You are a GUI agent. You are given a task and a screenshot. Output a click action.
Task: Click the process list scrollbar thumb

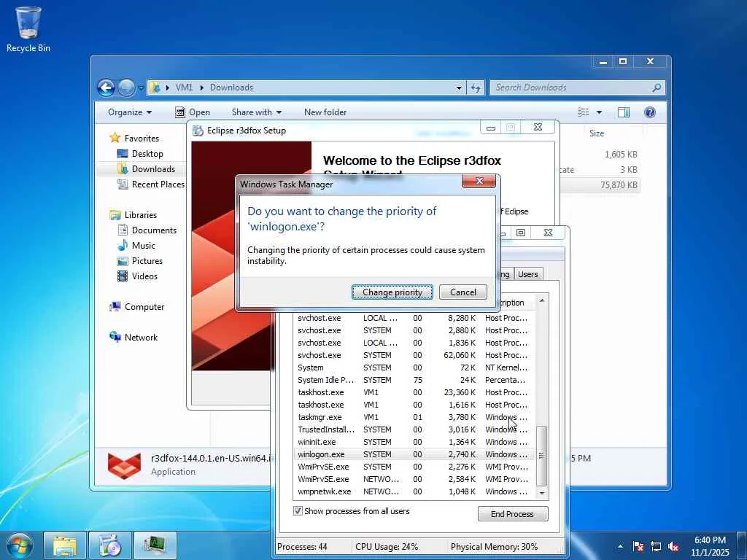pyautogui.click(x=542, y=456)
